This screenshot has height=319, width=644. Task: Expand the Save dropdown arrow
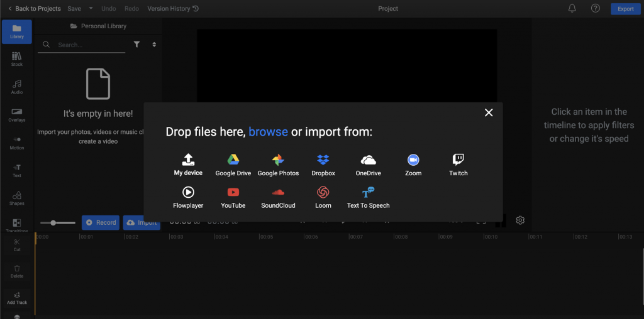point(91,8)
